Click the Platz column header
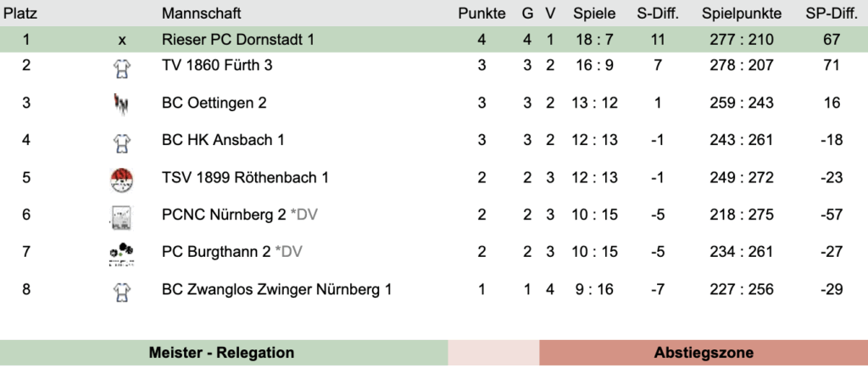The image size is (868, 368). [x=21, y=14]
